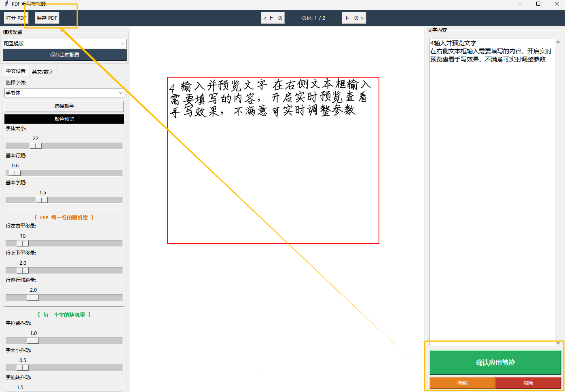565x392 pixels.
Task: Open the 配置模版 template dropdown
Action: point(64,43)
